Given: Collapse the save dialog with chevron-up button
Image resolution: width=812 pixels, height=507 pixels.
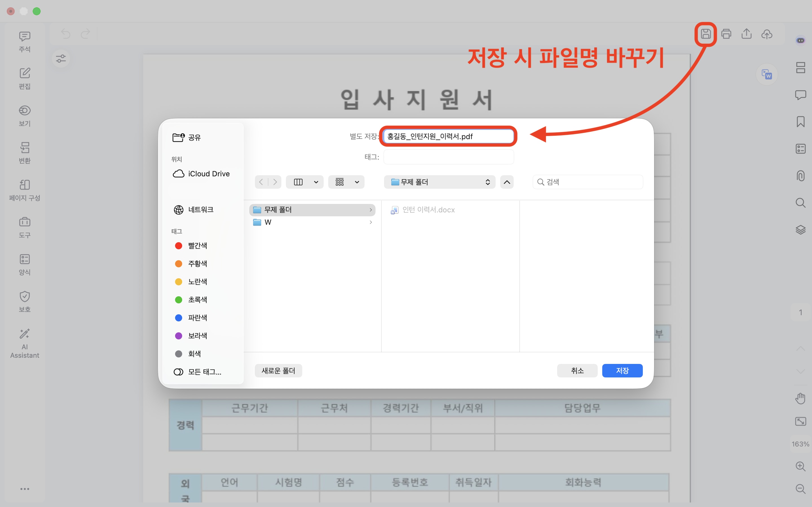Looking at the screenshot, I should click(x=507, y=182).
